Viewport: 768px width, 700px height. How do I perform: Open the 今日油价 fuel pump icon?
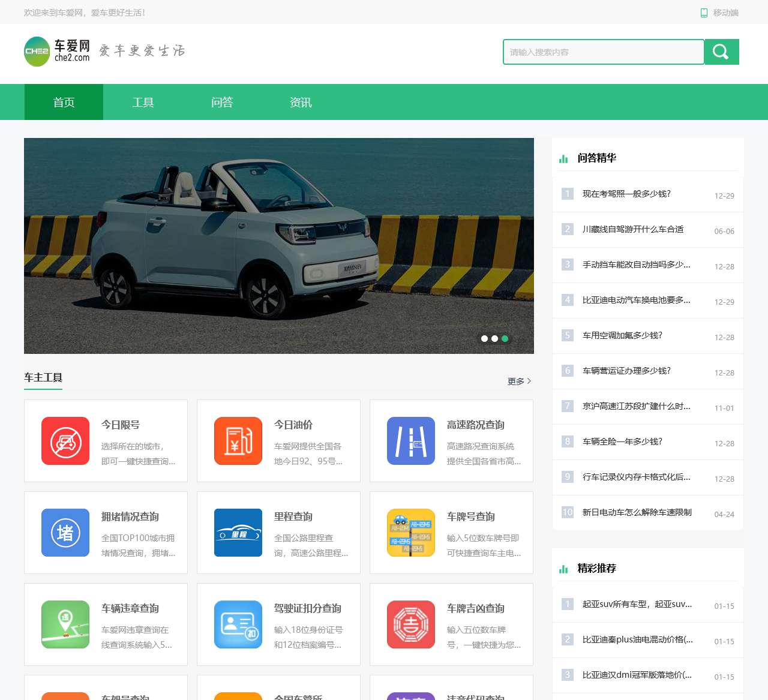tap(238, 441)
